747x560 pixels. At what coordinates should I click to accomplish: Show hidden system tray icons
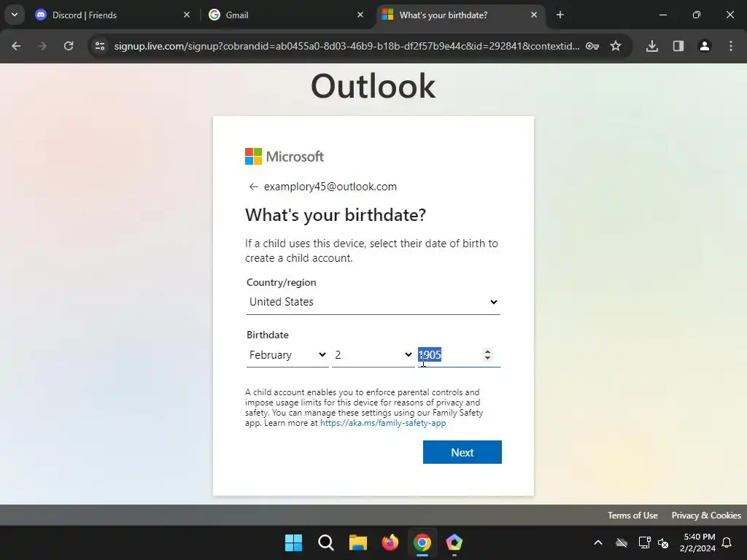click(x=598, y=542)
